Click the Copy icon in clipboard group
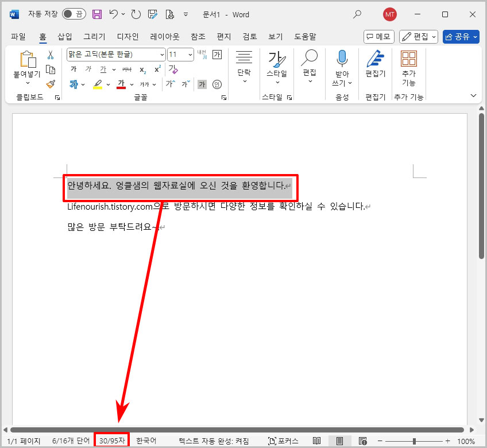487x448 pixels. click(x=50, y=68)
